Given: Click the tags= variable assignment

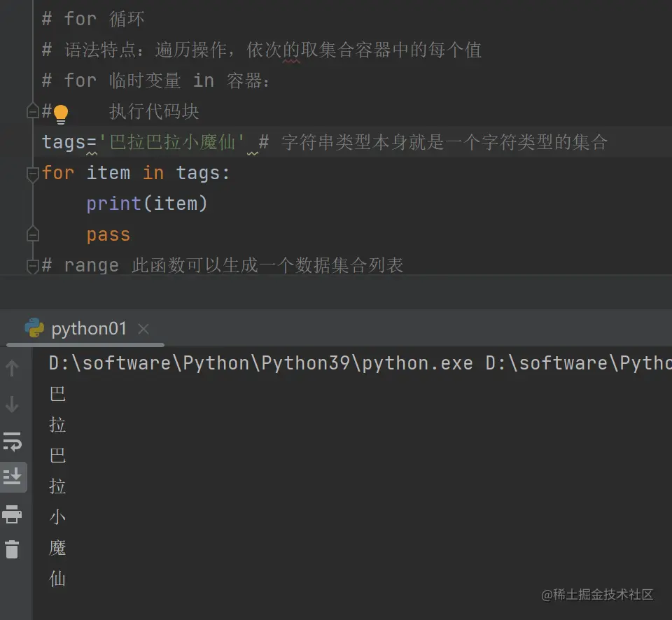Looking at the screenshot, I should pos(69,142).
